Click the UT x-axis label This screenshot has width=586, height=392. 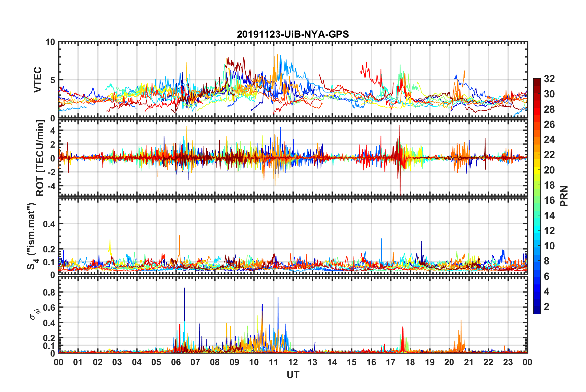tap(293, 375)
